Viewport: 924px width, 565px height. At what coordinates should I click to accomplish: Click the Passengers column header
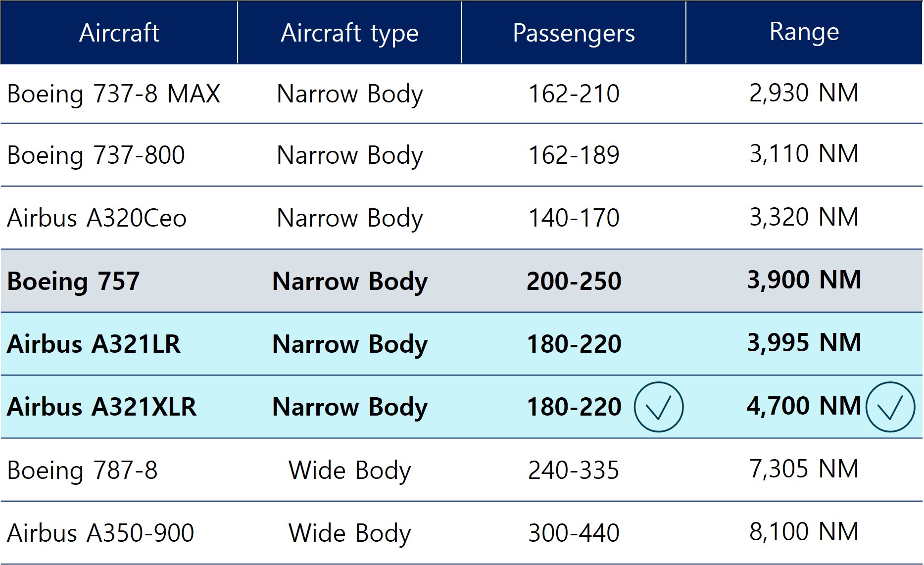tap(574, 33)
